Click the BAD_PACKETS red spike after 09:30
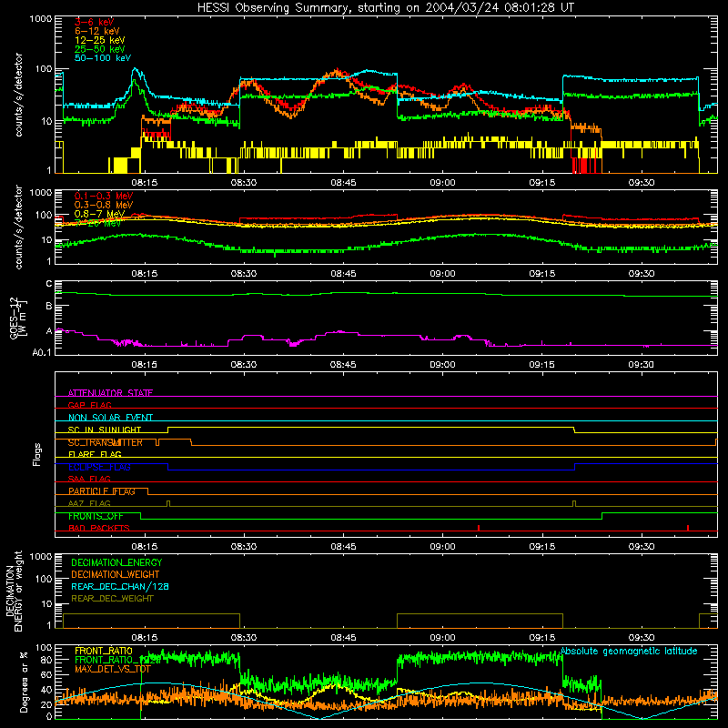 688,528
